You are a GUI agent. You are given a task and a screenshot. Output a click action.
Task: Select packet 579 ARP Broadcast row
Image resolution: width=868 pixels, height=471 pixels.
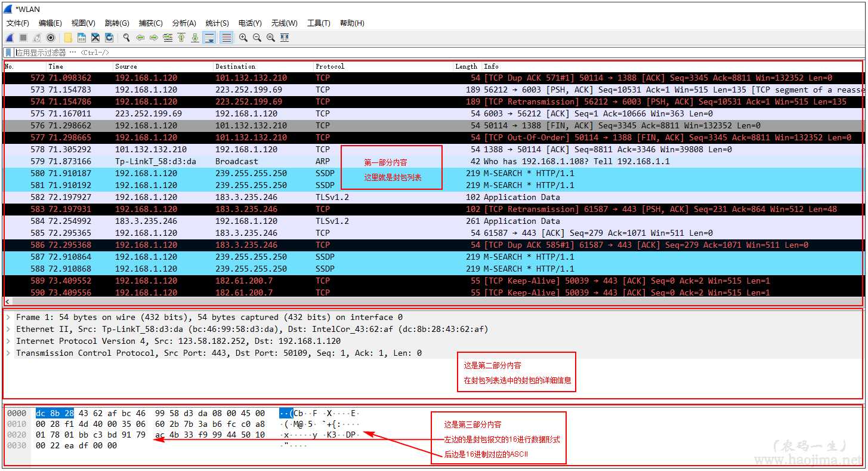[x=433, y=161]
